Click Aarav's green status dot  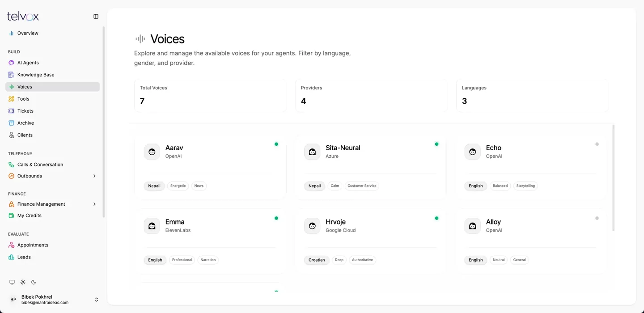pos(276,144)
